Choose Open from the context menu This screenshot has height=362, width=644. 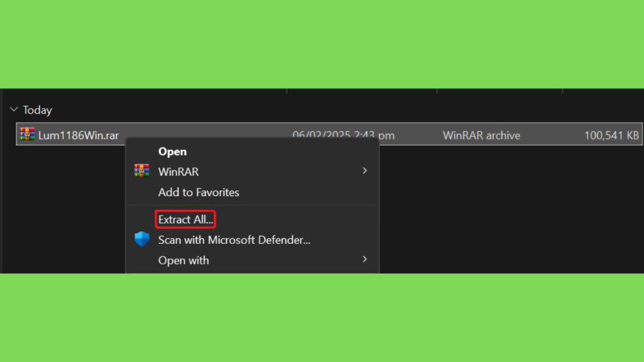(x=172, y=151)
